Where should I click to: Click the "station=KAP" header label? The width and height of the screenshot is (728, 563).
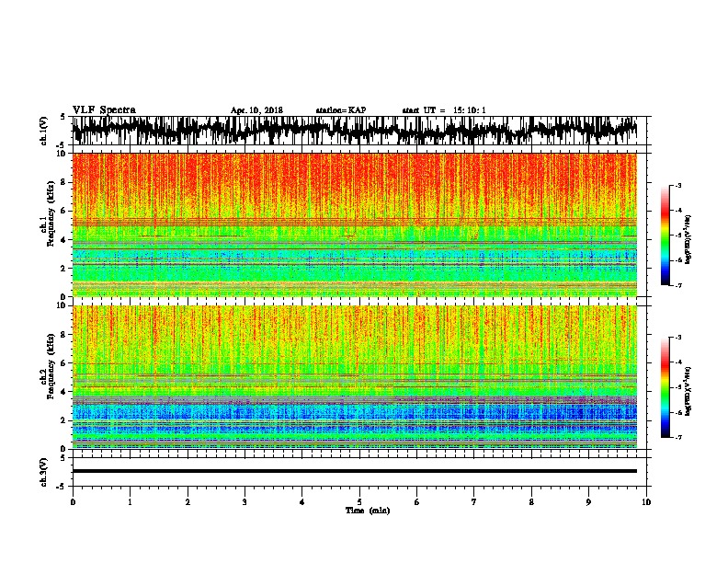click(x=341, y=110)
